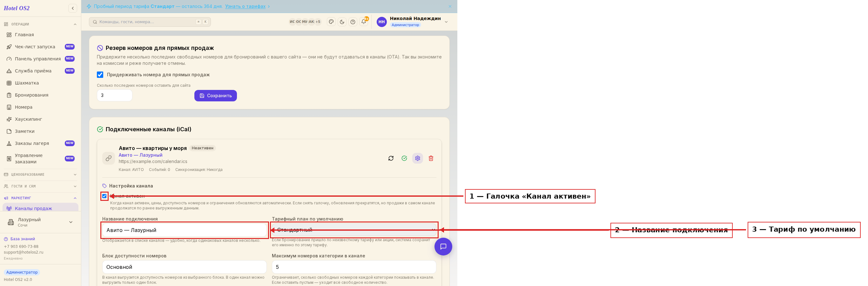The image size is (868, 286).
Task: Click the НН profile avatar
Action: (381, 22)
